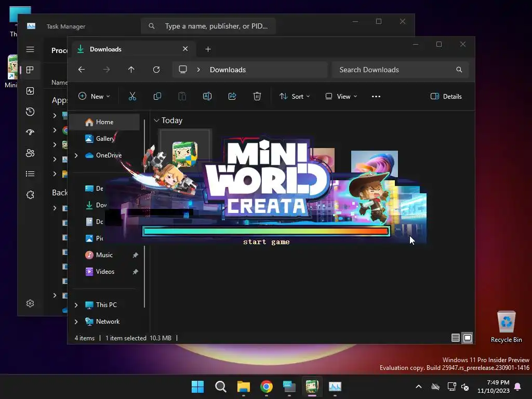532x399 pixels.
Task: Close the Downloads tab
Action: tap(185, 49)
